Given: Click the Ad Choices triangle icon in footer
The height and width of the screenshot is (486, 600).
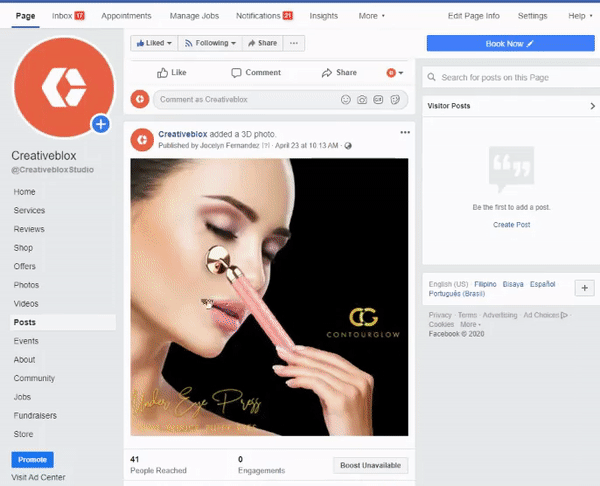Looking at the screenshot, I should [x=564, y=315].
